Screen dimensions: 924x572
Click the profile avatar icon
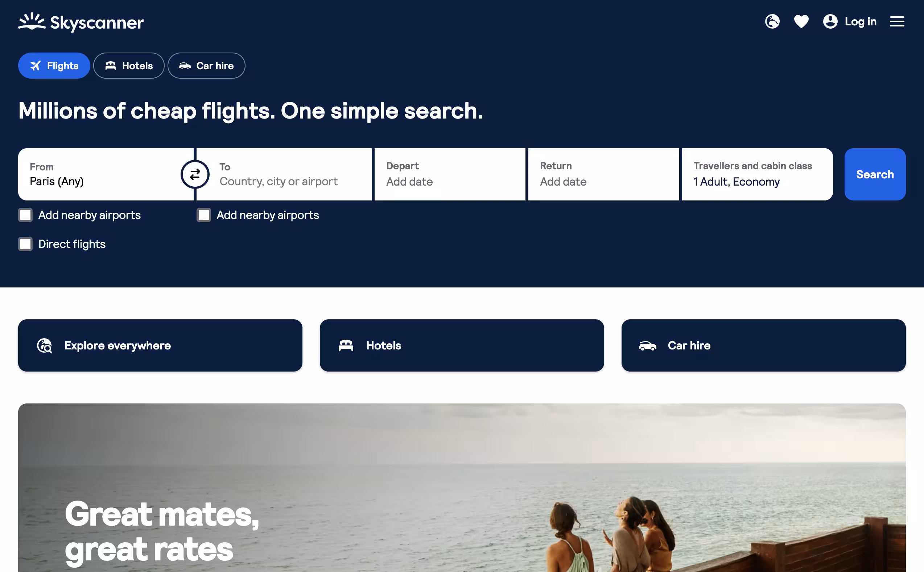click(830, 21)
